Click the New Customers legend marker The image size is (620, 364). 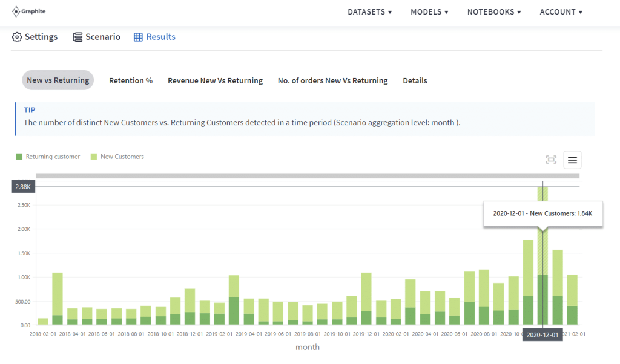point(93,156)
